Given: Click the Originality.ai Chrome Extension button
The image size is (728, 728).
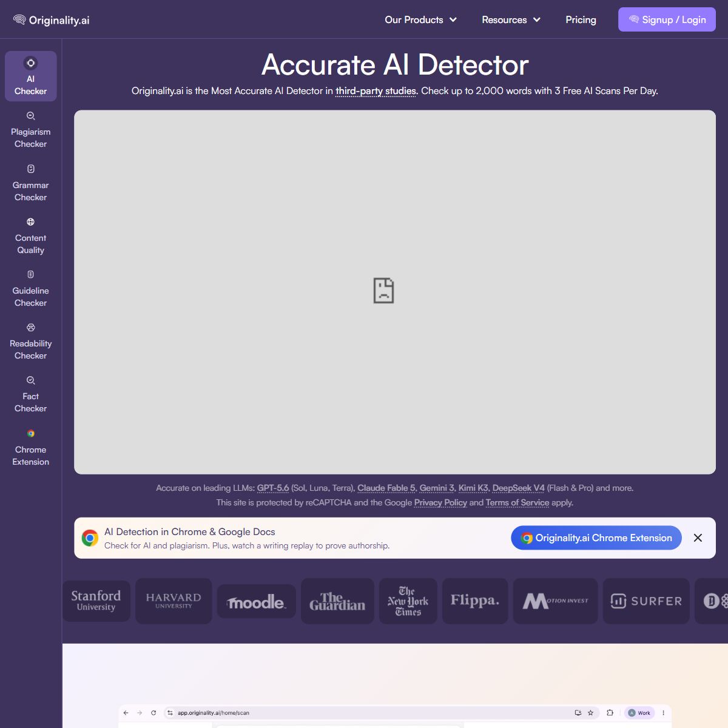Looking at the screenshot, I should [x=596, y=538].
